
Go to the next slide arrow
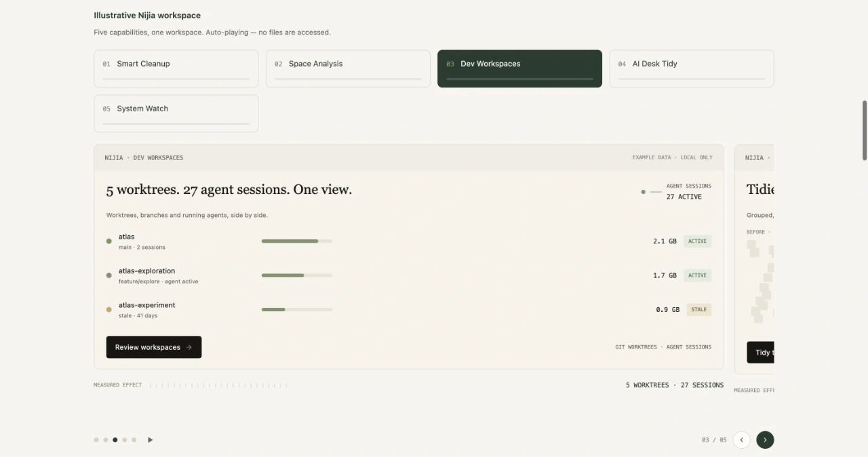tap(765, 440)
